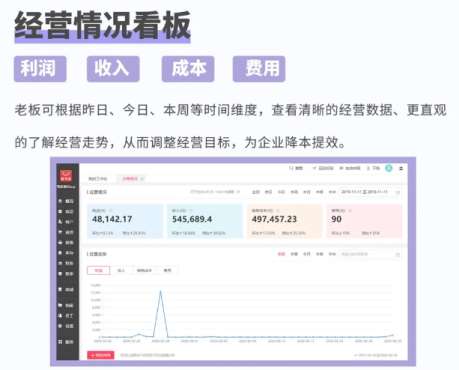
Task: Click the calendar icon beside the date range
Action: 397,192
